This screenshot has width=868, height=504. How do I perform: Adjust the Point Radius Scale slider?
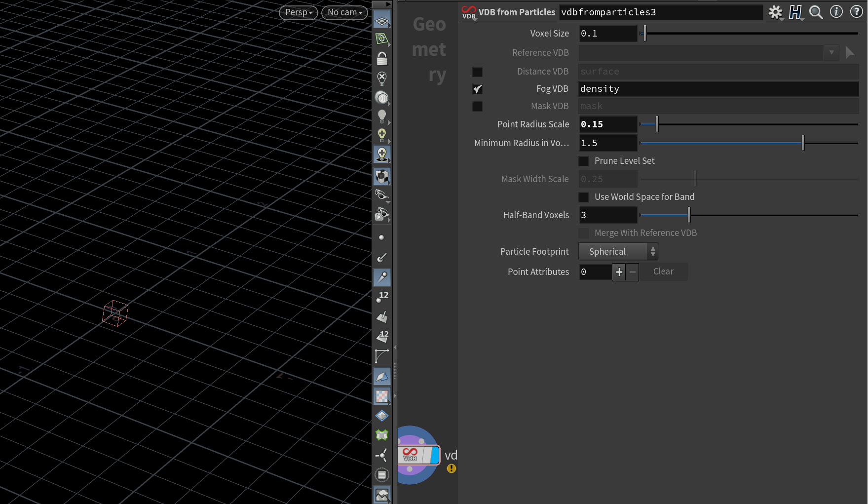[749, 124]
